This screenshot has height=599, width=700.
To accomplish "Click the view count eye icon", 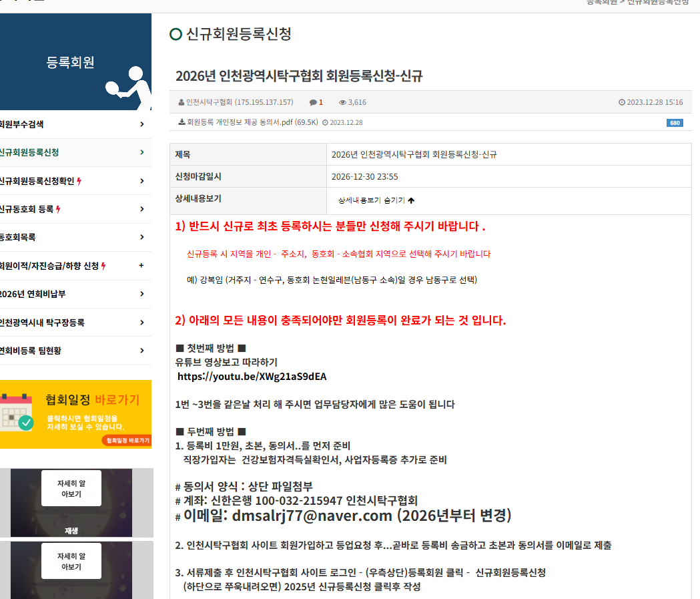I will click(x=343, y=102).
